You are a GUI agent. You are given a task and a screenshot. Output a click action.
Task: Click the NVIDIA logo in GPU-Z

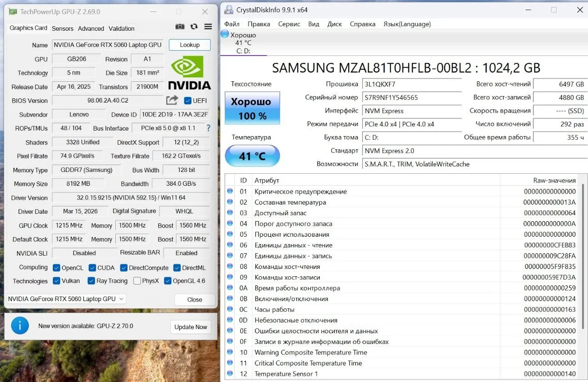pyautogui.click(x=190, y=72)
